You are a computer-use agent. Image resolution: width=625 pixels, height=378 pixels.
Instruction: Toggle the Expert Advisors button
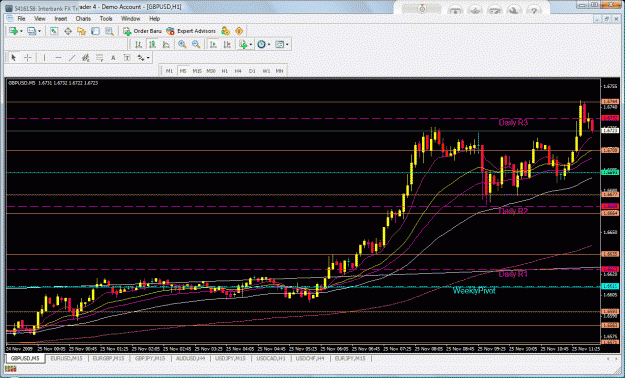coord(191,31)
